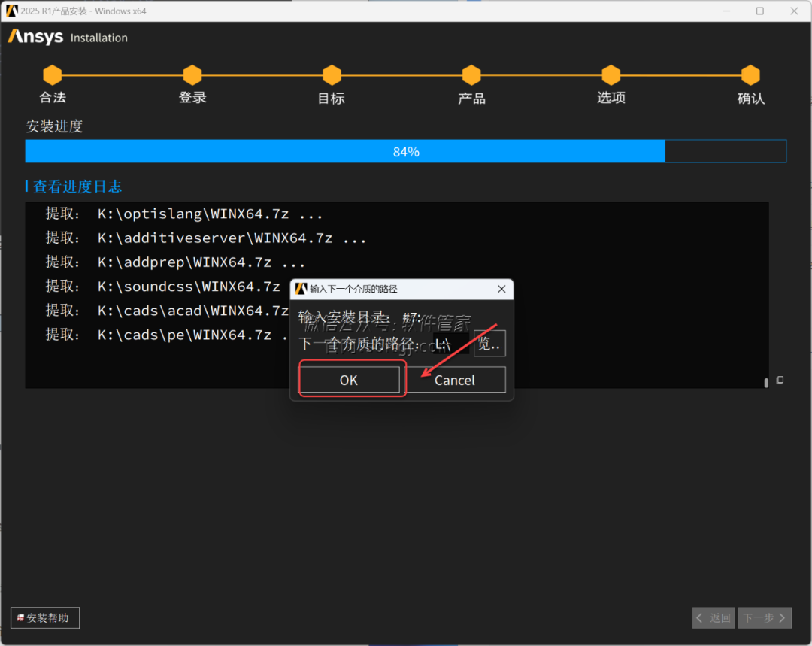The width and height of the screenshot is (812, 646).
Task: Select the K:\addprep\WINX64.7z log line
Action: 175,262
